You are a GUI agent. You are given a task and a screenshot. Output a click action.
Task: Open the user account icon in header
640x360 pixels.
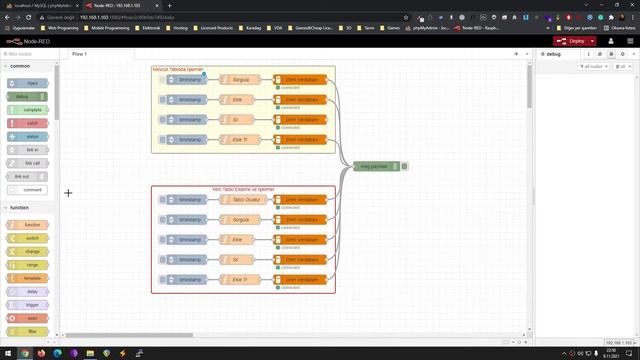pos(611,41)
